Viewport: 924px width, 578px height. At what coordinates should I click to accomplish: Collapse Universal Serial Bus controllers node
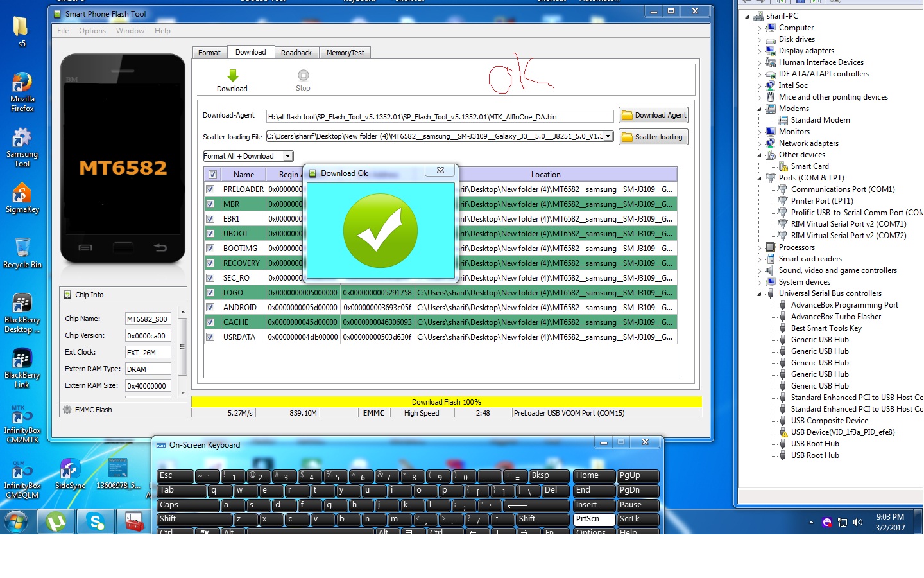pos(759,294)
